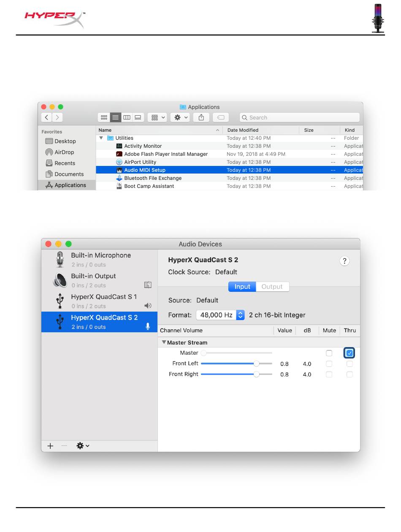Click the Finder edit tags button
The width and height of the screenshot is (401, 532).
click(221, 118)
